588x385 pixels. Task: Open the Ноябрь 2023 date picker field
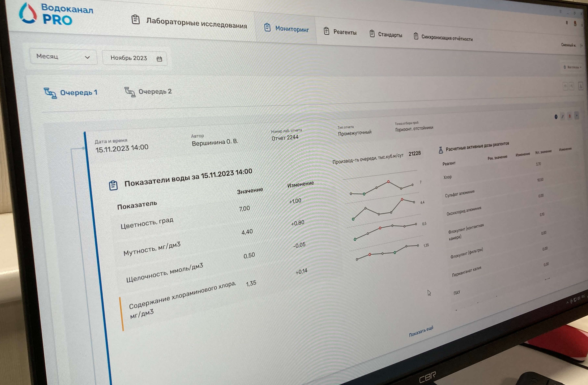pyautogui.click(x=135, y=58)
